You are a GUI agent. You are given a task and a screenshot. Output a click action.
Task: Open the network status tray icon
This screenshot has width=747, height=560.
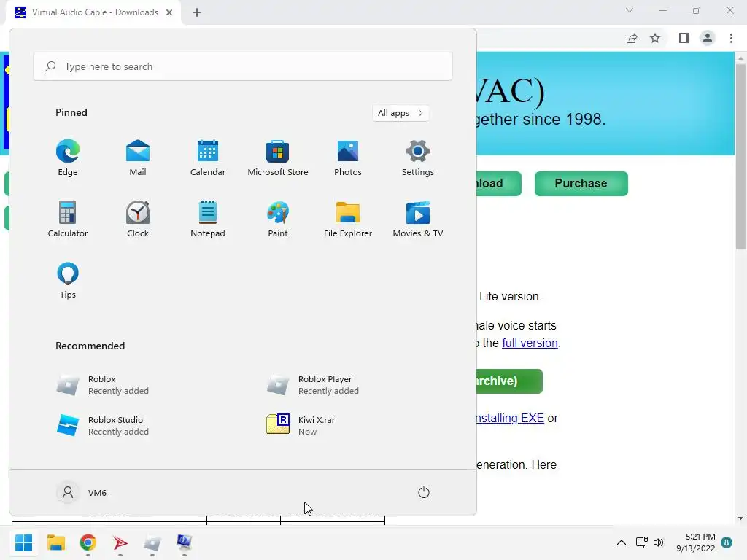click(x=641, y=542)
